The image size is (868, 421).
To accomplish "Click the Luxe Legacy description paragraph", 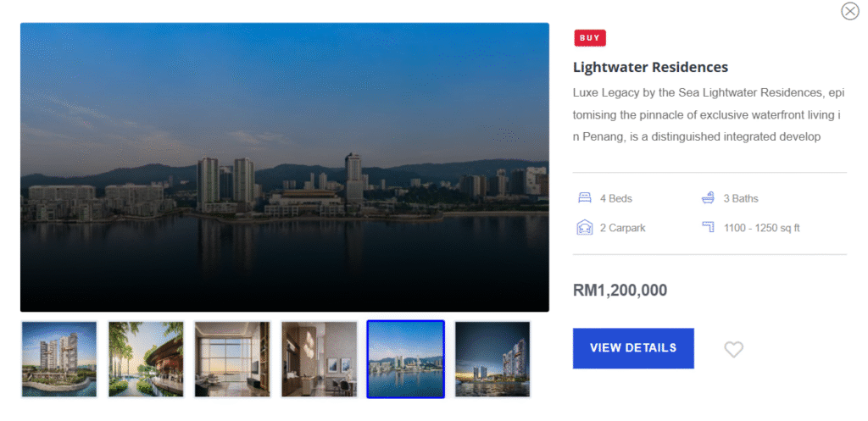I will pyautogui.click(x=709, y=115).
